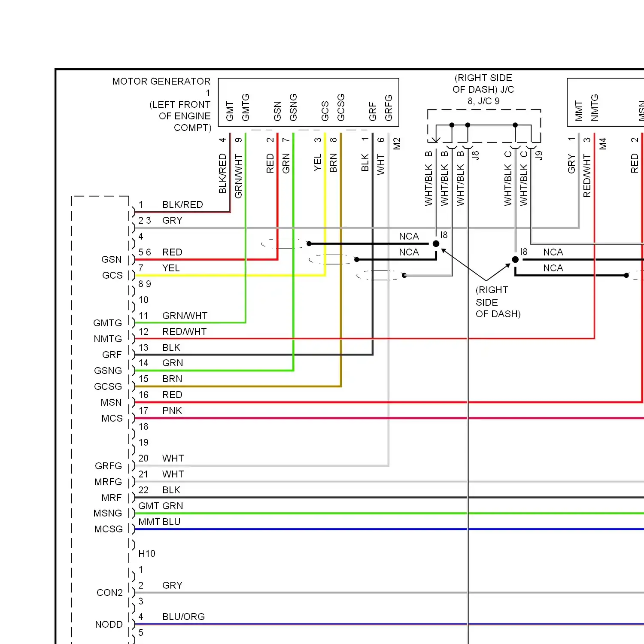Select vertical GRY wire label near M4
The width and height of the screenshot is (644, 644).
[x=571, y=164]
